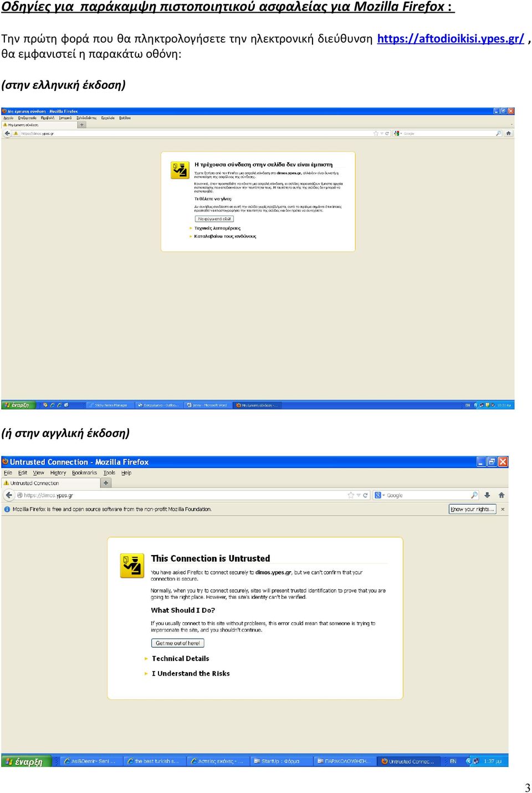Click the έναρξη Start button in lower taskbar
The image size is (532, 793).
(27, 761)
